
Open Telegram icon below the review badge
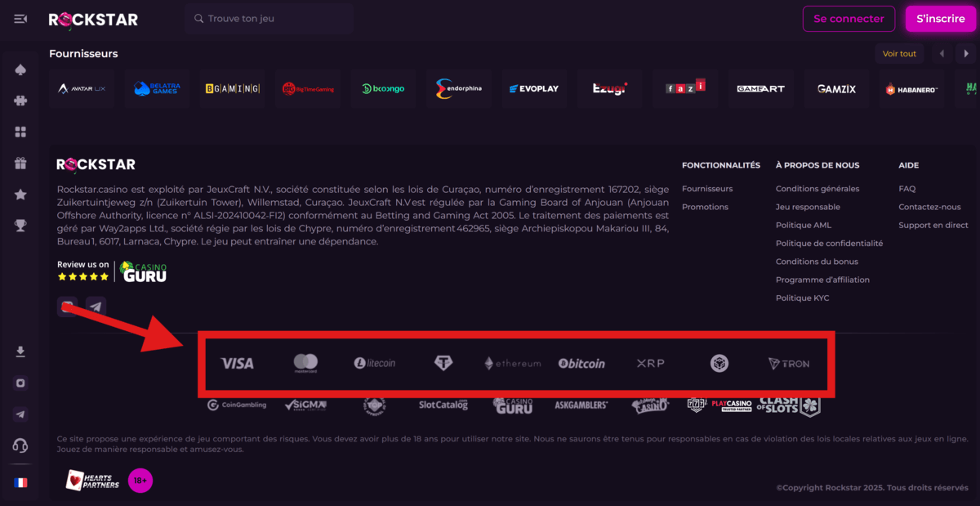96,307
